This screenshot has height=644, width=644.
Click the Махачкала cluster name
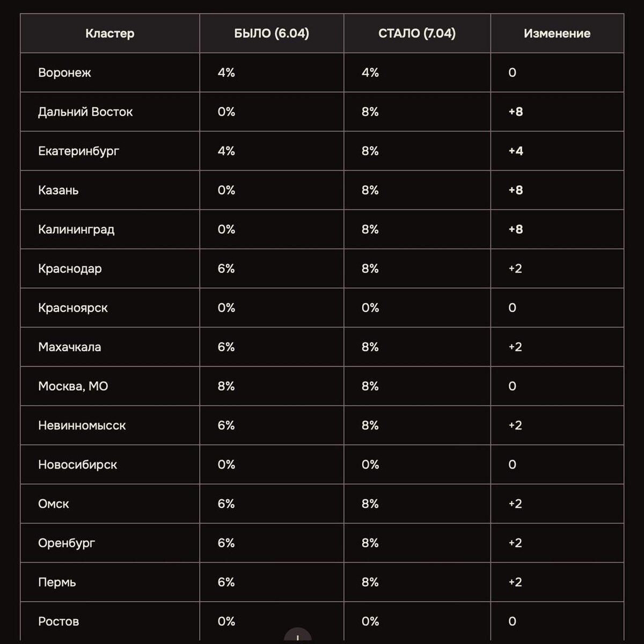[x=69, y=347]
